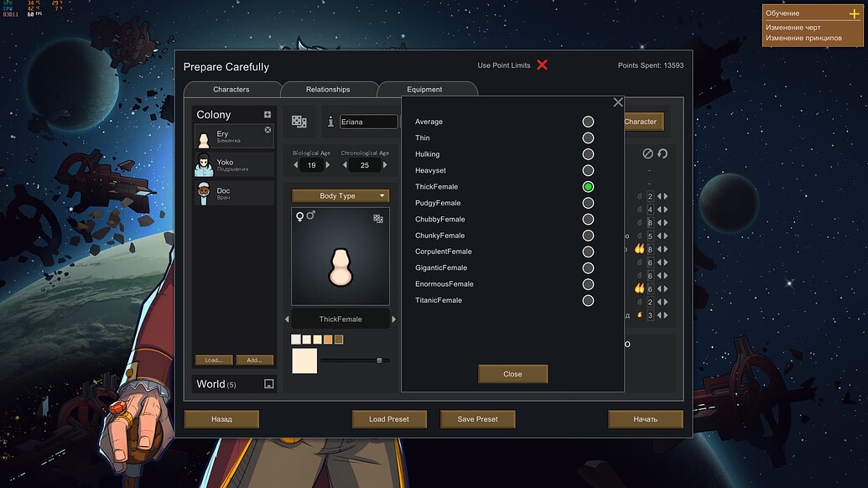Close the body type list via X icon
Image resolution: width=868 pixels, height=488 pixels.
point(618,102)
